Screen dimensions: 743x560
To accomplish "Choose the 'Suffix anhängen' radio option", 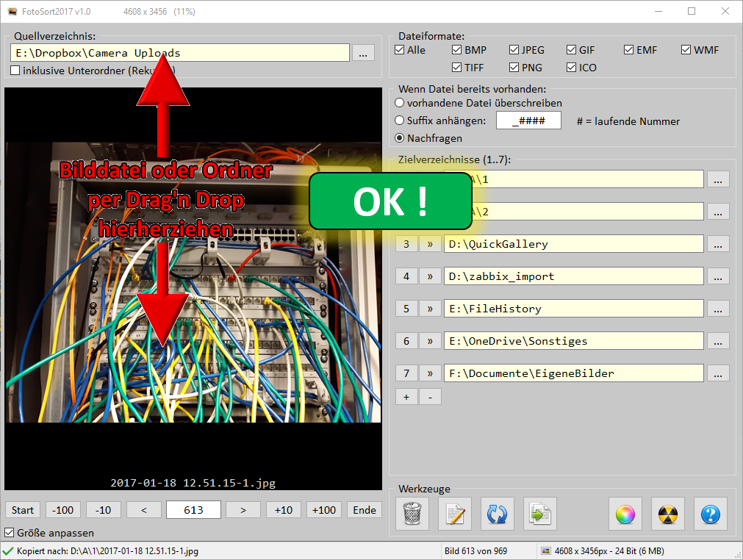I will 400,121.
